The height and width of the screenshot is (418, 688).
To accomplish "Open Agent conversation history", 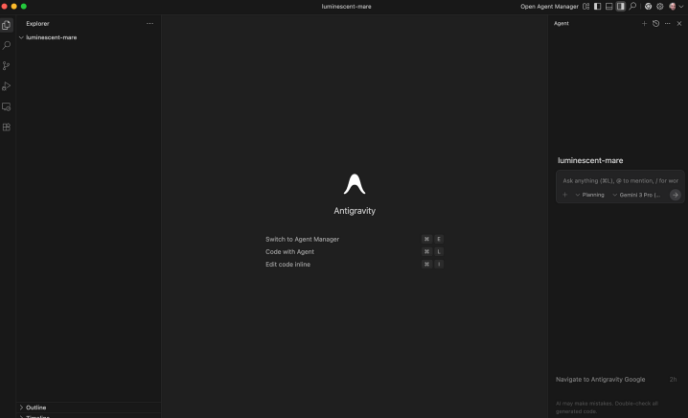I will [656, 23].
